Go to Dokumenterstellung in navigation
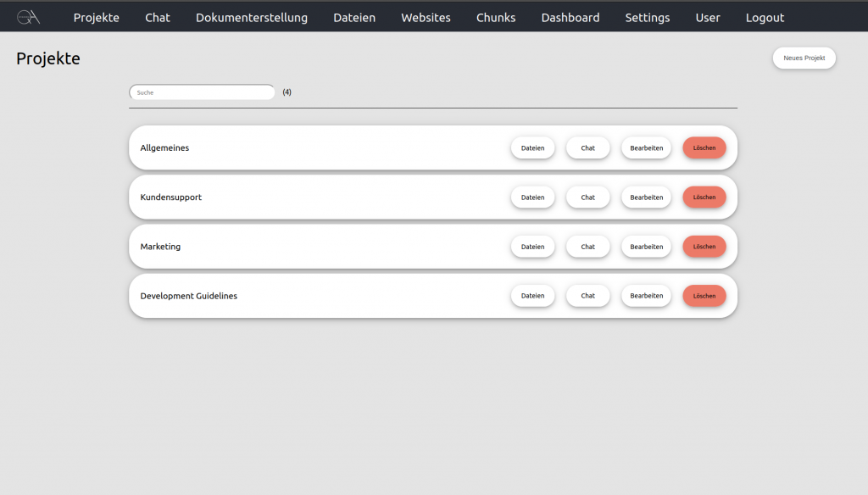 (252, 18)
